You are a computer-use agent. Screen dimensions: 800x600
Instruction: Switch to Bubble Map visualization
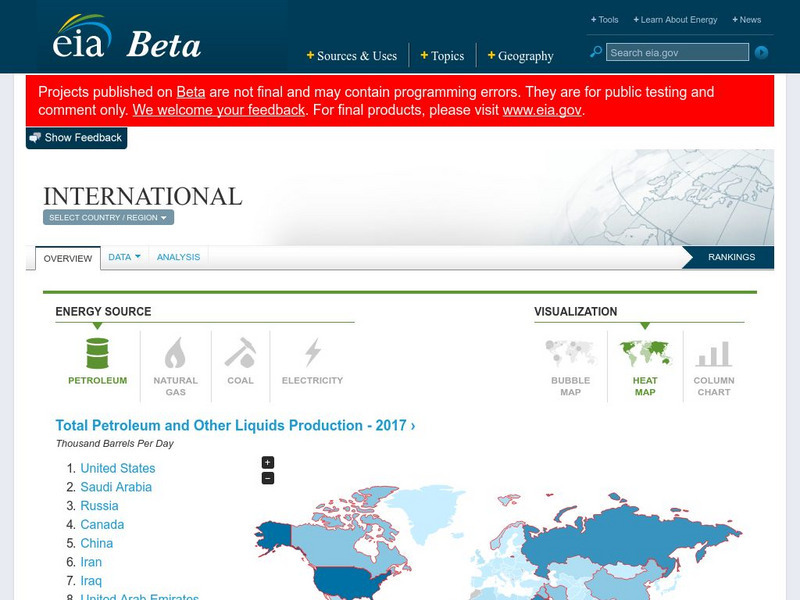tap(570, 354)
